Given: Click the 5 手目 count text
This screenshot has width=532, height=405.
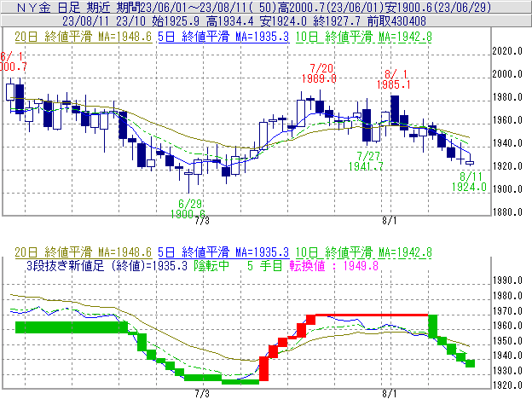Looking at the screenshot, I should 264,266.
